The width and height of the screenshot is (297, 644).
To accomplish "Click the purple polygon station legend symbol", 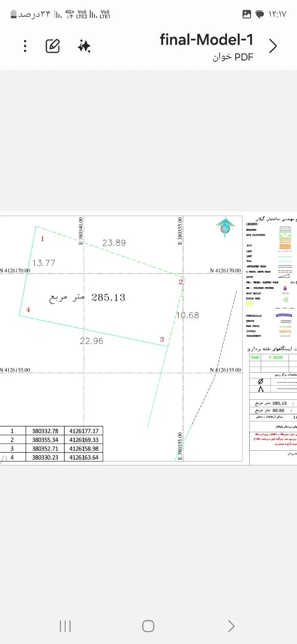I will point(285,288).
